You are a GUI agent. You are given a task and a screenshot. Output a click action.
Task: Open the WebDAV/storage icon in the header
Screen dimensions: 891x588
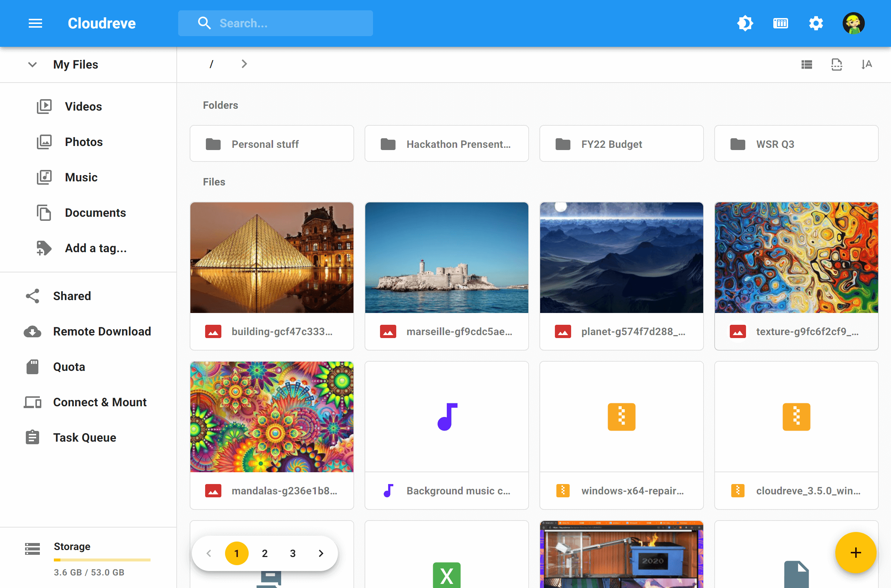(780, 23)
